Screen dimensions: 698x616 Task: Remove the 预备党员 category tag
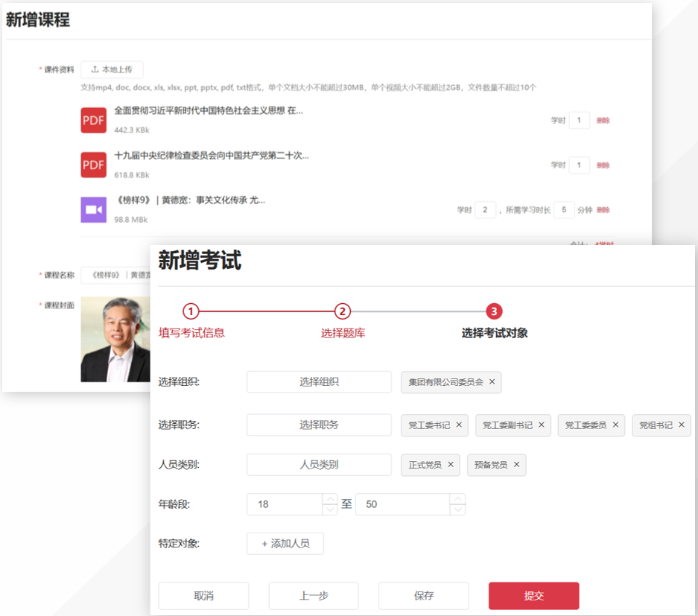(516, 465)
